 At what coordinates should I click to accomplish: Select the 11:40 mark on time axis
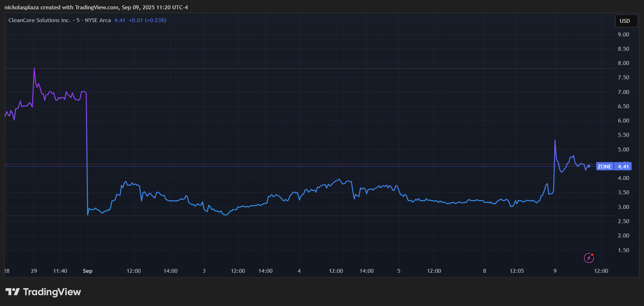click(x=60, y=271)
